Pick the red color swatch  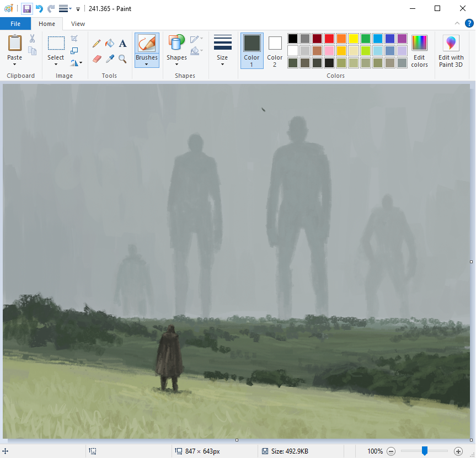click(329, 38)
